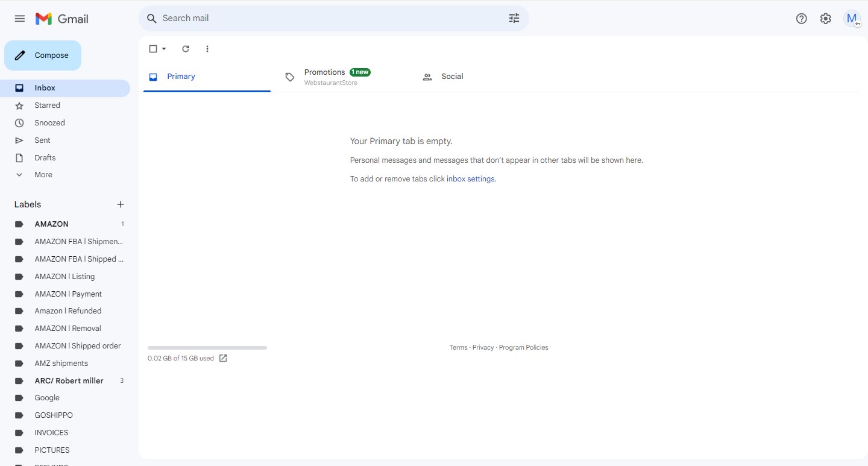Screen dimensions: 868x466
Task: Click the 0.02 GB of 15 GB used text
Action: (x=181, y=358)
